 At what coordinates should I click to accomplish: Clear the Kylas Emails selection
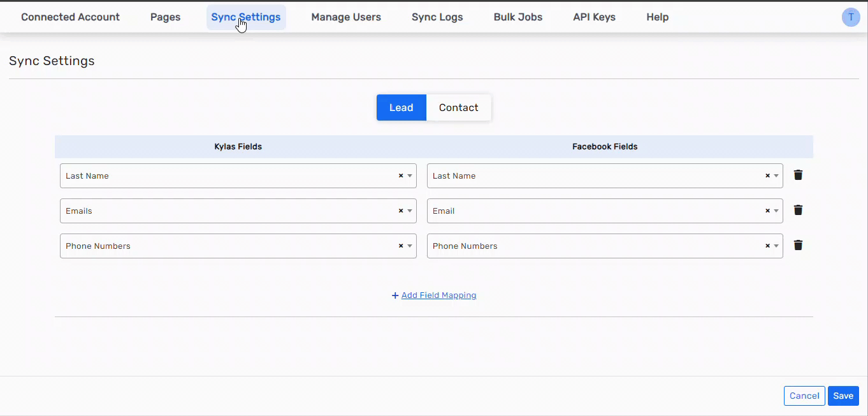coord(401,211)
